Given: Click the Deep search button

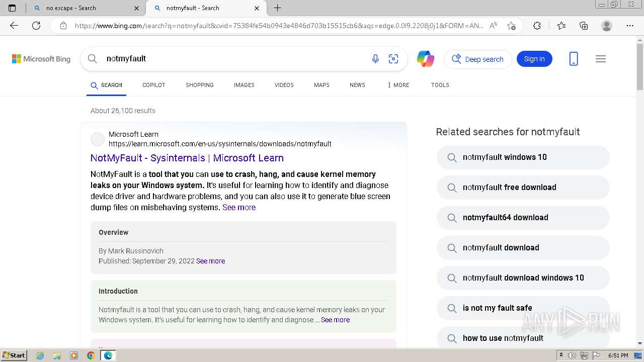Looking at the screenshot, I should click(x=478, y=59).
